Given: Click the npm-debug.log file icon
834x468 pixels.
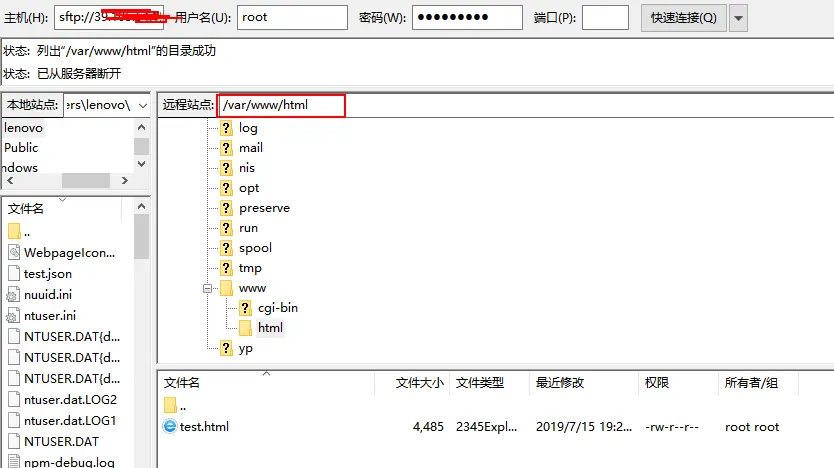Looking at the screenshot, I should pos(14,461).
